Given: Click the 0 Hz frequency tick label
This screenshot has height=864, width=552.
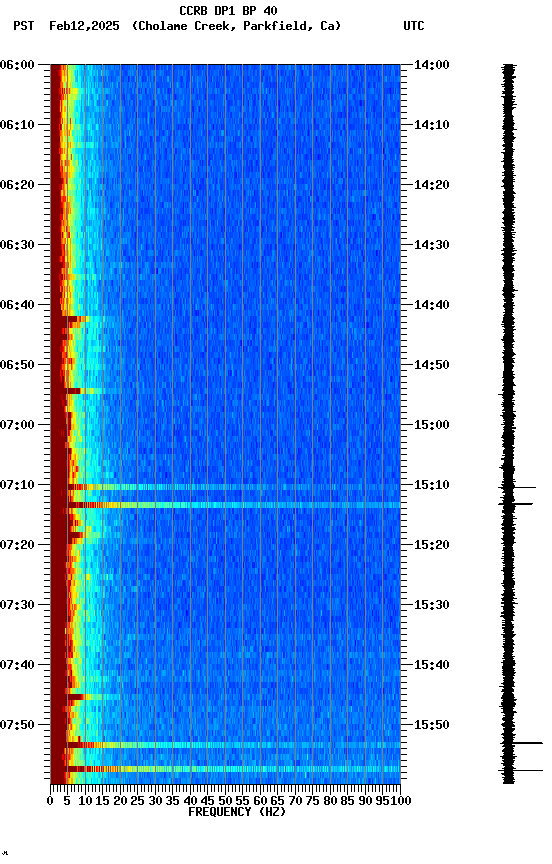Looking at the screenshot, I should pyautogui.click(x=51, y=802).
